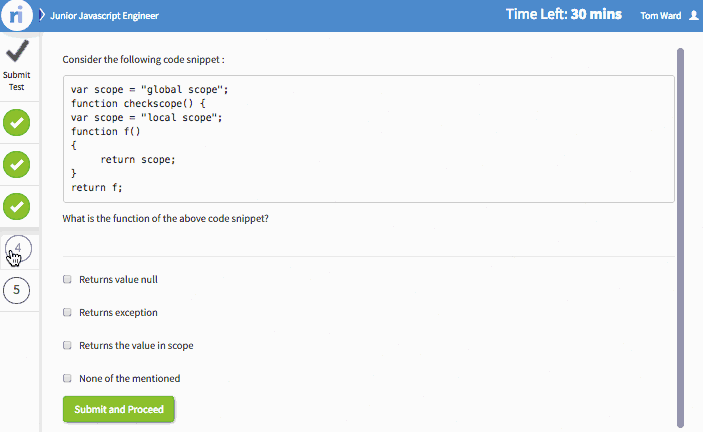Open the first completed question indicator
703x432 pixels.
click(x=17, y=122)
